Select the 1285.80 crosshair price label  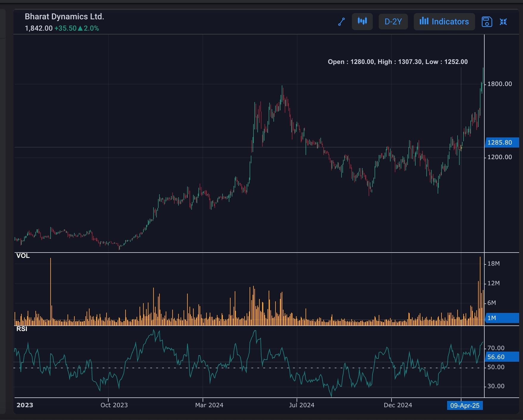click(x=502, y=142)
